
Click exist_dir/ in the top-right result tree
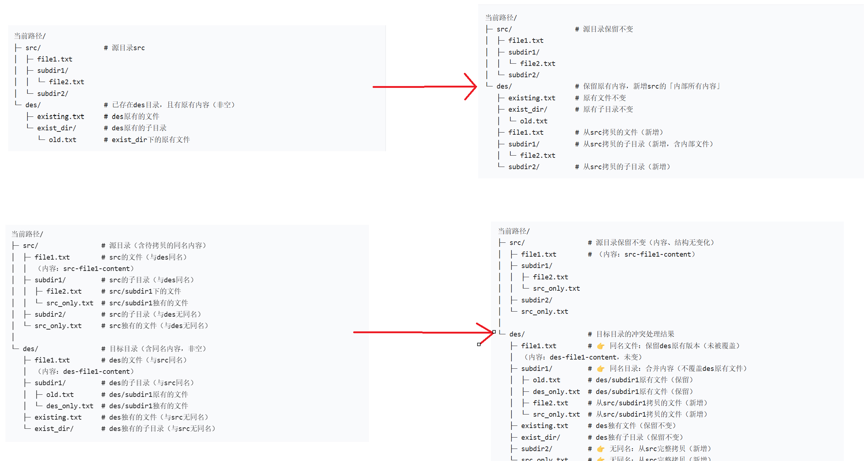527,109
